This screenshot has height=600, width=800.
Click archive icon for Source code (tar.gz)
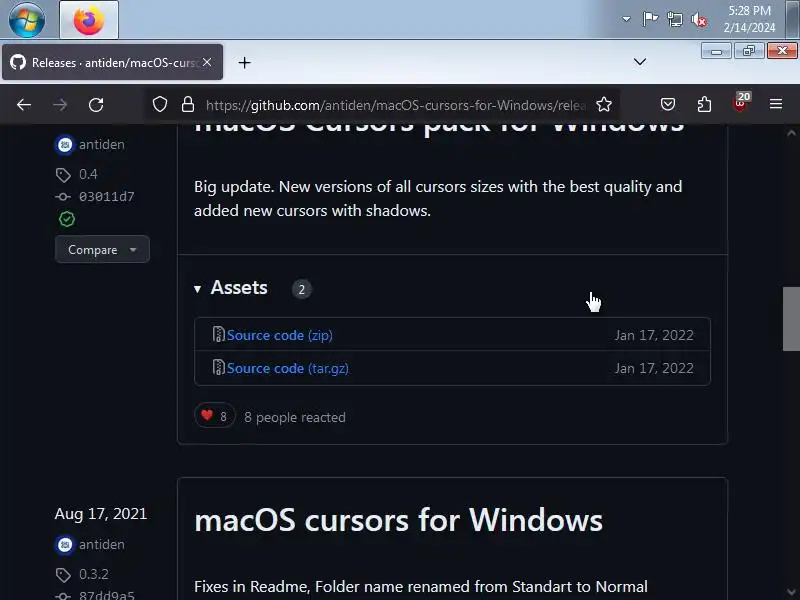[218, 367]
